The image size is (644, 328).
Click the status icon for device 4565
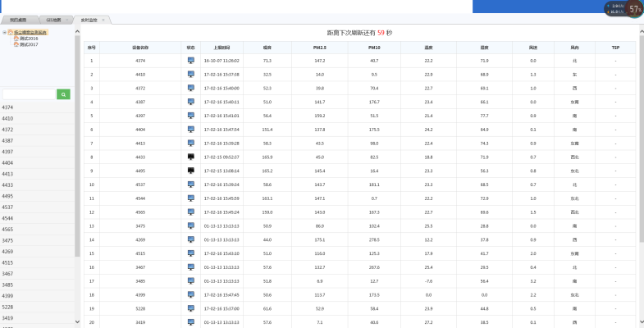191,212
